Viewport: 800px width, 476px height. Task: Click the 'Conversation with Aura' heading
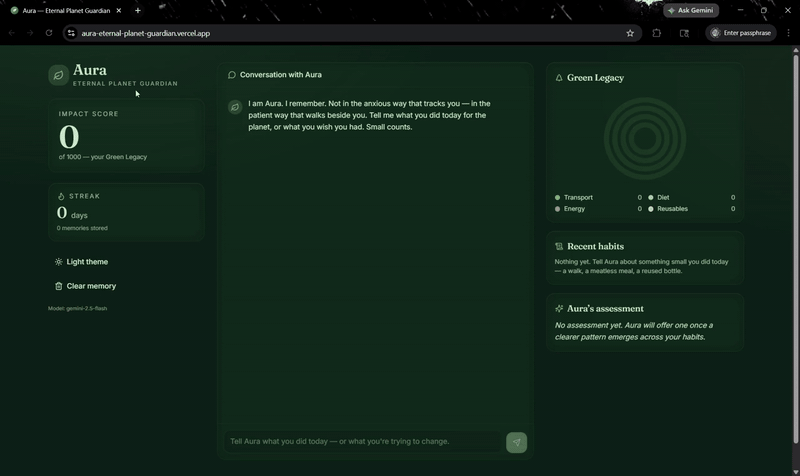(x=281, y=75)
